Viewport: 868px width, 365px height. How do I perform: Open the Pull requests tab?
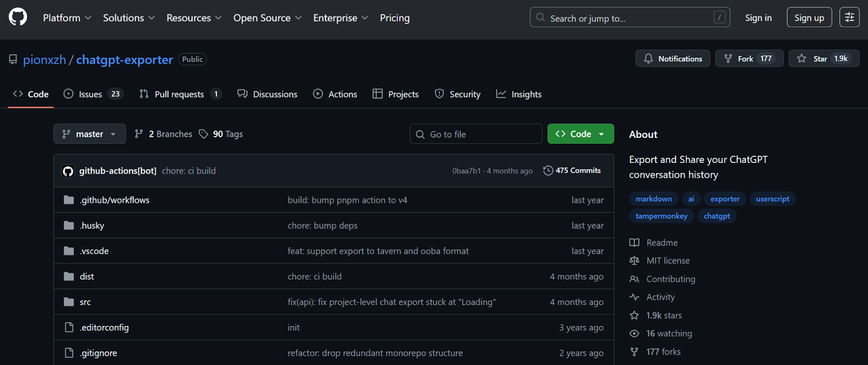tap(180, 95)
